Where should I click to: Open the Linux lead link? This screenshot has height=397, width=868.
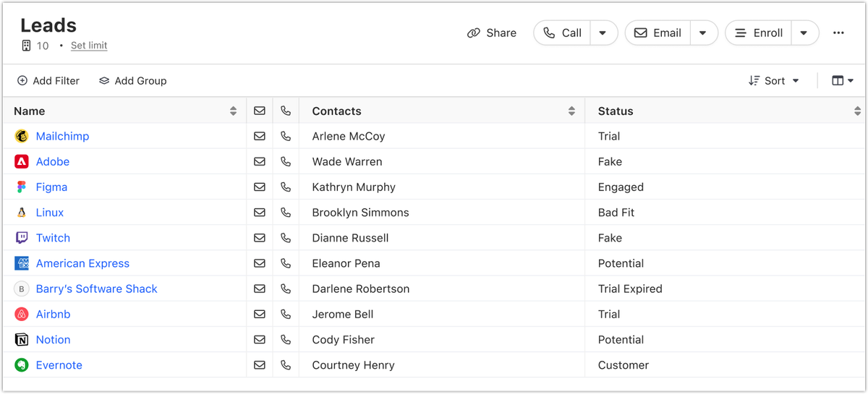click(x=50, y=213)
